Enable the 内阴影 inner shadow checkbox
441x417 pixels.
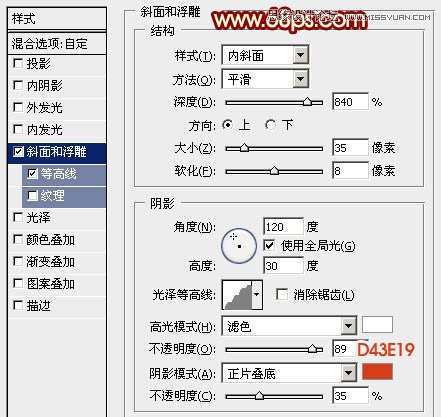point(18,85)
